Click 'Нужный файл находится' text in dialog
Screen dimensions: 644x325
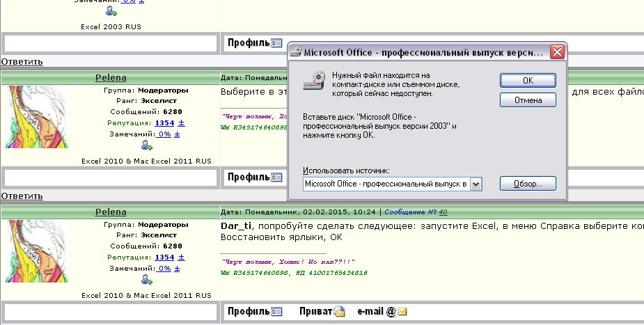(395, 84)
